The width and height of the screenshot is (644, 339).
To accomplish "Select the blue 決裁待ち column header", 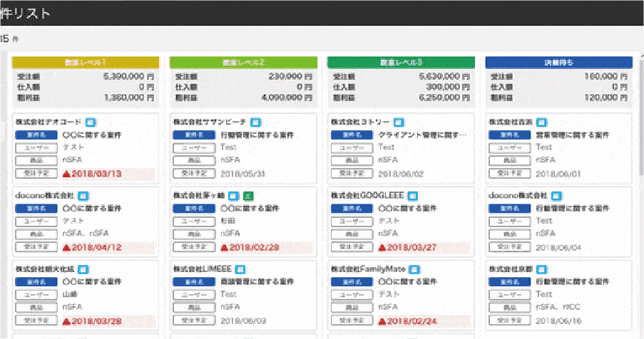I will click(x=558, y=63).
